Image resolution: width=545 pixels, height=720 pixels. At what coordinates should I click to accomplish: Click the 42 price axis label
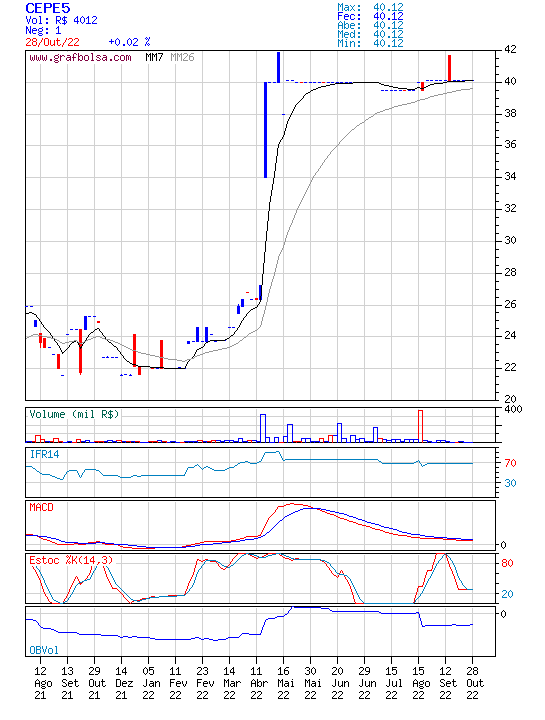(510, 49)
